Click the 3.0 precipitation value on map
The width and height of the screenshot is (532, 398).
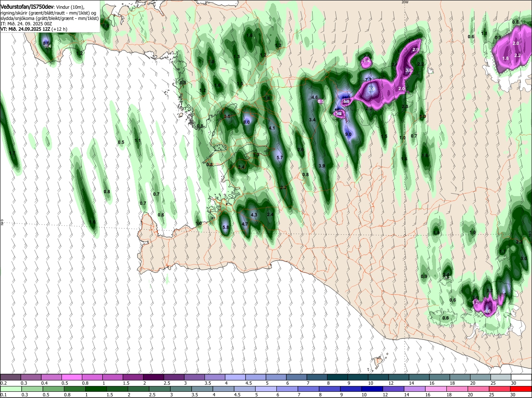point(524,258)
